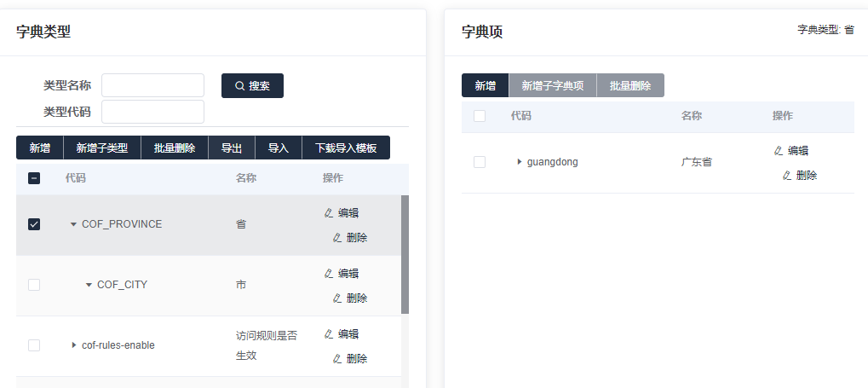The image size is (868, 388).
Task: Focus the 类型名称 input field
Action: point(152,85)
